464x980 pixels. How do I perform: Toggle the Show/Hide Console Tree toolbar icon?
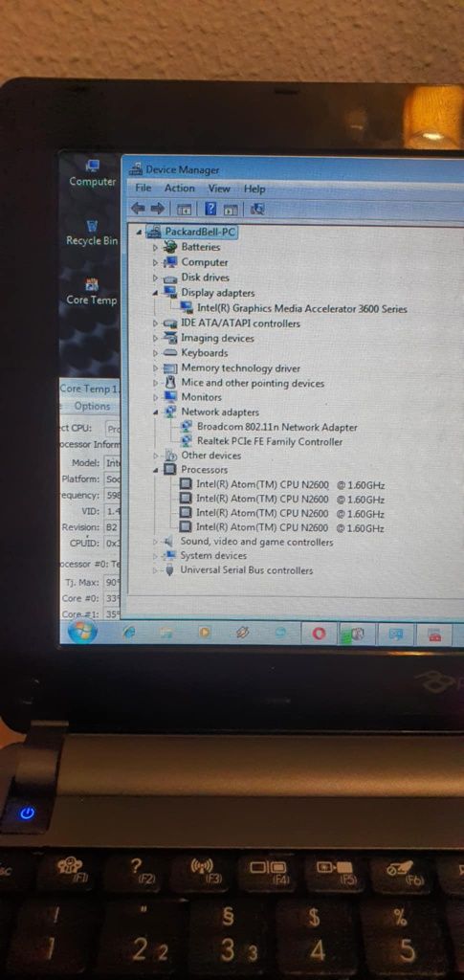tap(185, 209)
